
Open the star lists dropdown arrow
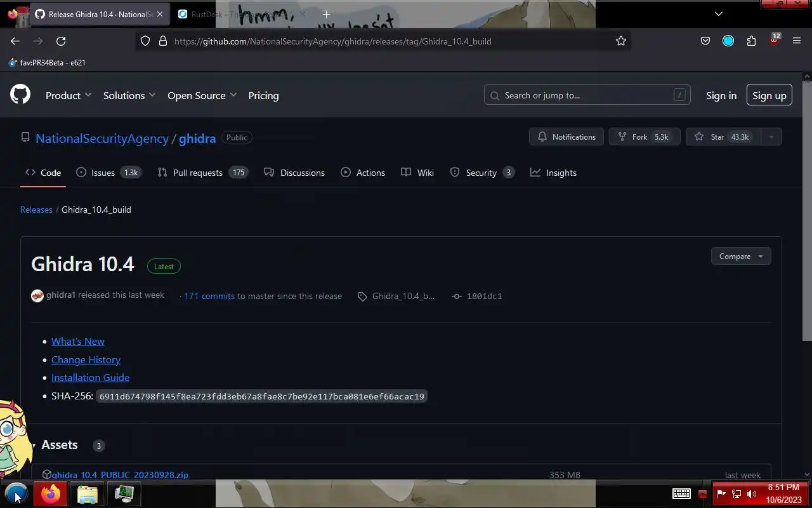coord(771,137)
